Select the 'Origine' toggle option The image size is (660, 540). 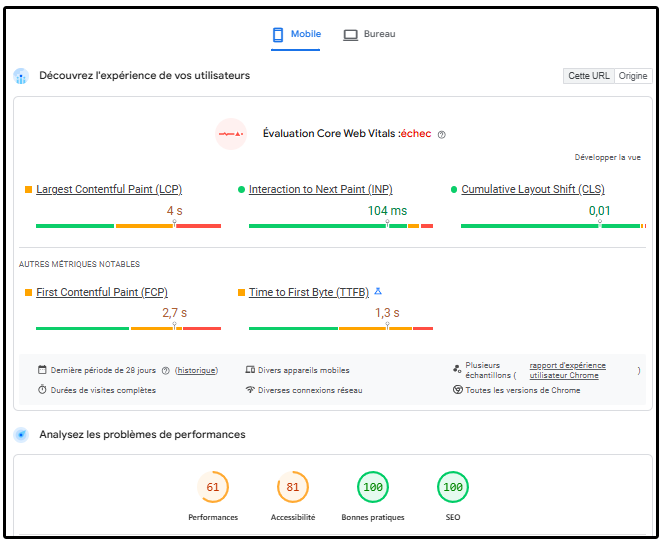pos(632,76)
